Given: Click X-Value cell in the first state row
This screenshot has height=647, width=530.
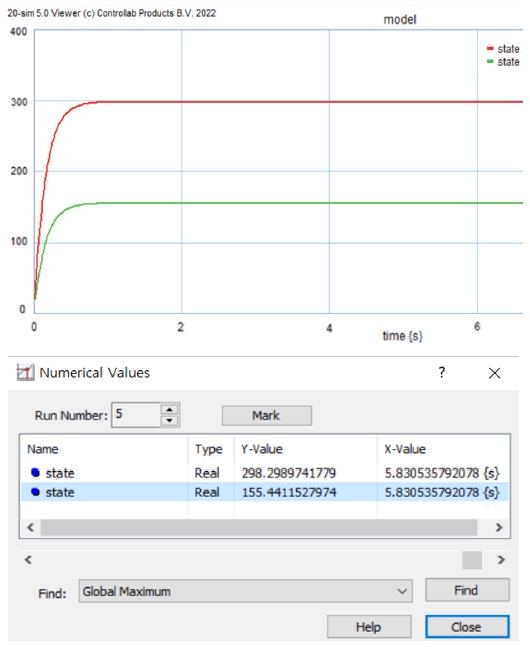Looking at the screenshot, I should tap(442, 473).
